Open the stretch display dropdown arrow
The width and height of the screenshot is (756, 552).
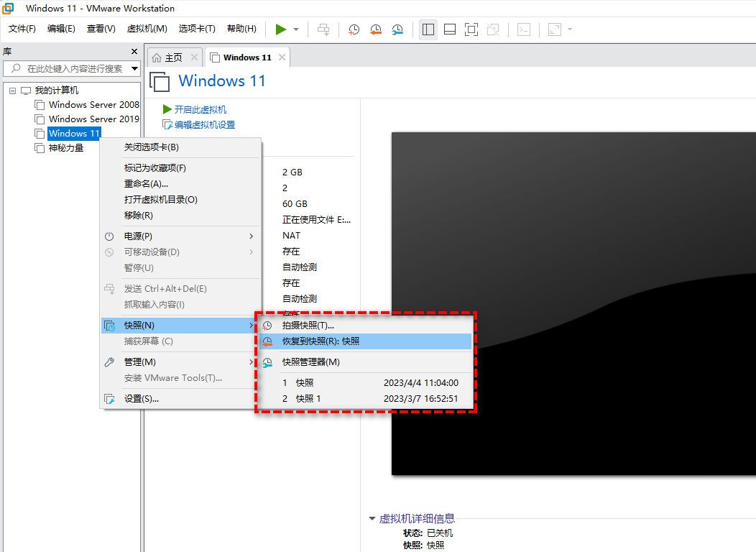click(x=570, y=29)
